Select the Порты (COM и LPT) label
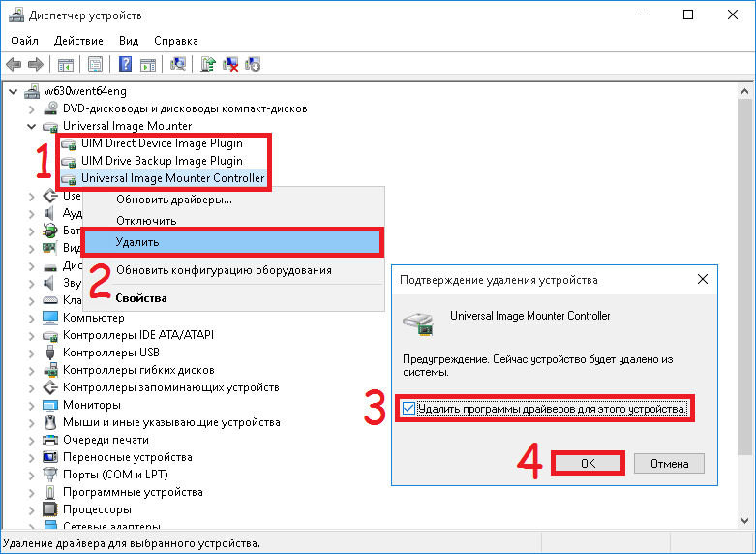The height and width of the screenshot is (554, 756). (115, 475)
